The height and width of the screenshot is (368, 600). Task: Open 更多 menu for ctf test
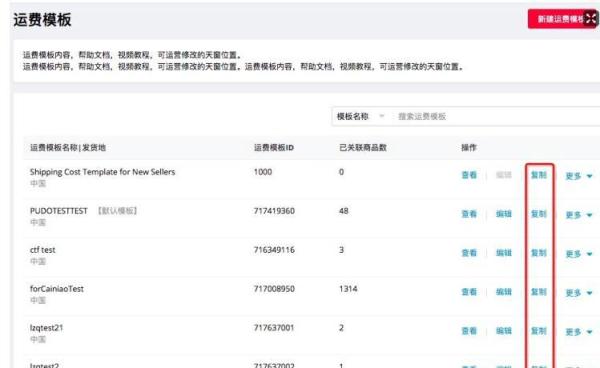pos(579,254)
